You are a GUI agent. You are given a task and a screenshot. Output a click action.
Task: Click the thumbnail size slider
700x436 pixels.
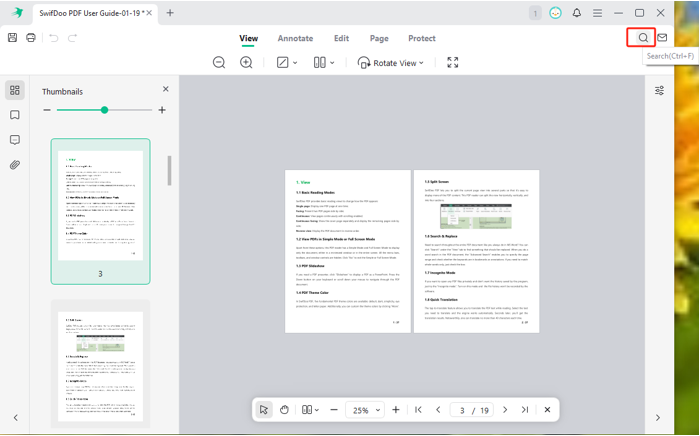click(x=104, y=110)
